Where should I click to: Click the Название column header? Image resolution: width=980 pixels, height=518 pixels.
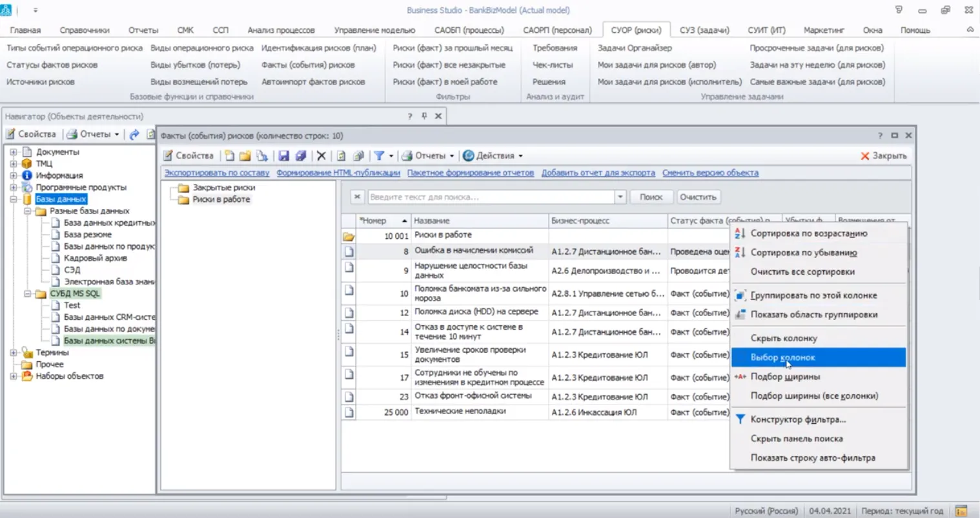480,221
